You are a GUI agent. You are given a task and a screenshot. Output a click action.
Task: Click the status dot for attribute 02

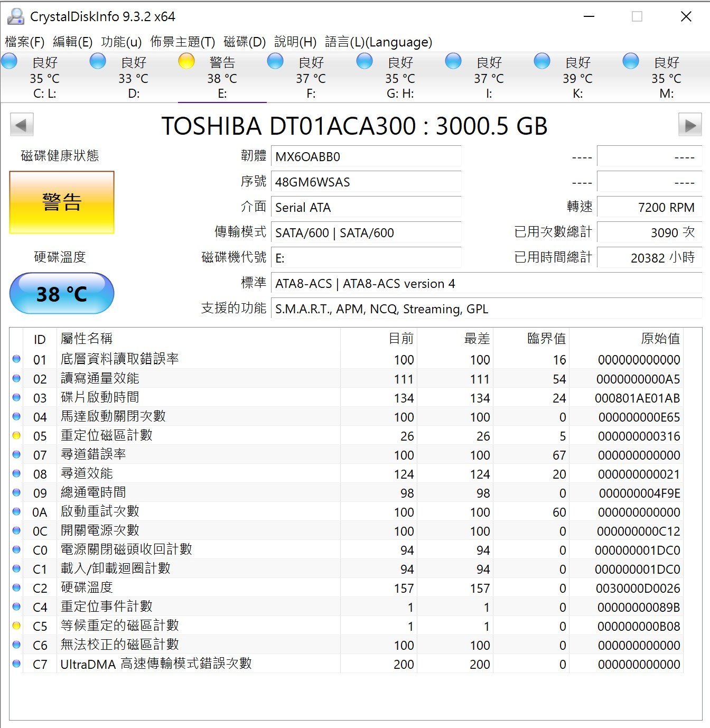coord(16,378)
